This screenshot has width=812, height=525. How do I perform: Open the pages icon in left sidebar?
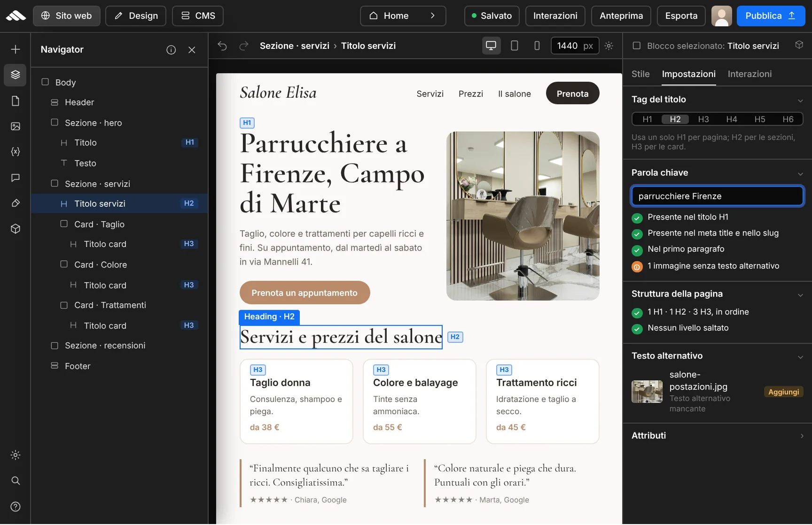16,101
